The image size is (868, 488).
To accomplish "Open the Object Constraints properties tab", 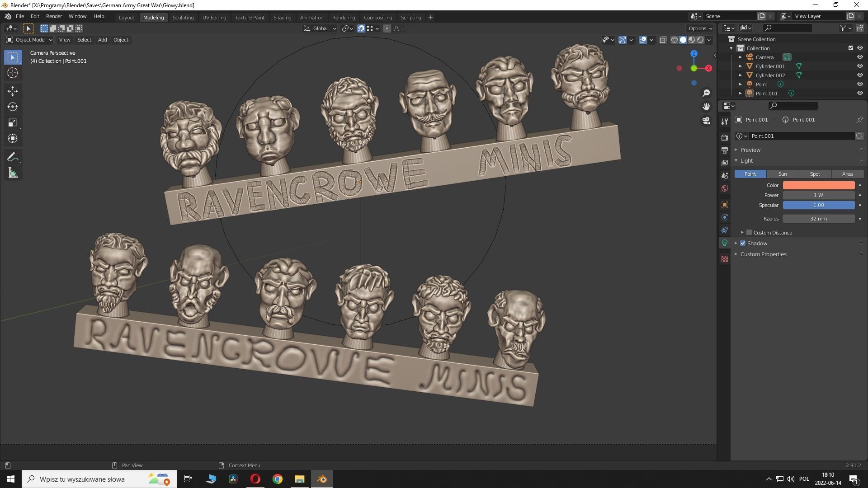I will (725, 230).
